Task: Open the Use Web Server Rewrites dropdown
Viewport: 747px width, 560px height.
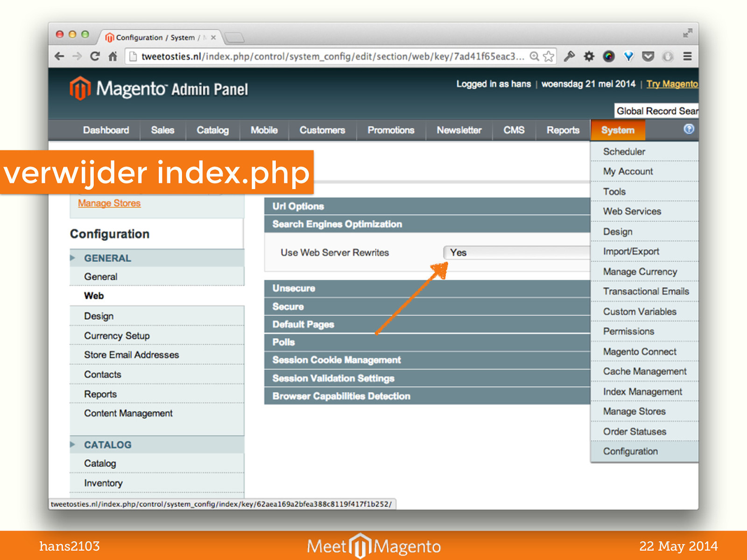Action: tap(517, 252)
